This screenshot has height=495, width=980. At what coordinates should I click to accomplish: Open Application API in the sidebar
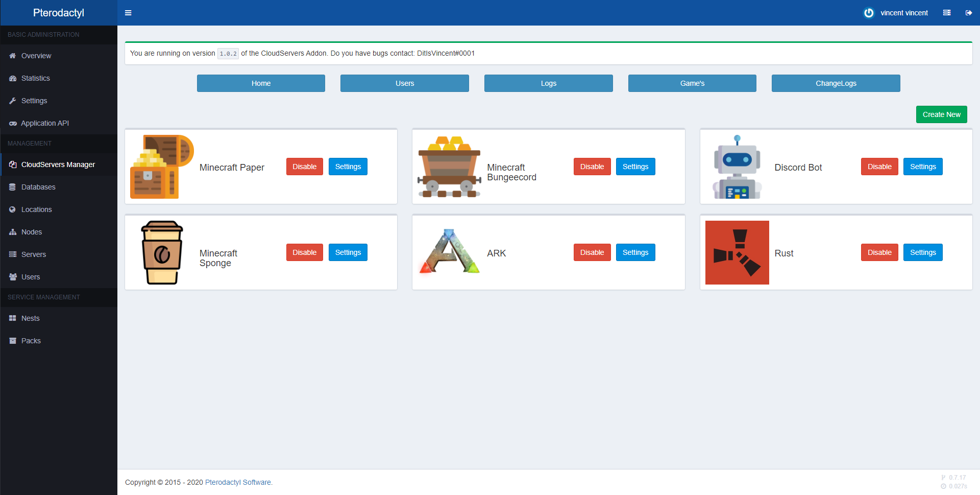(45, 123)
